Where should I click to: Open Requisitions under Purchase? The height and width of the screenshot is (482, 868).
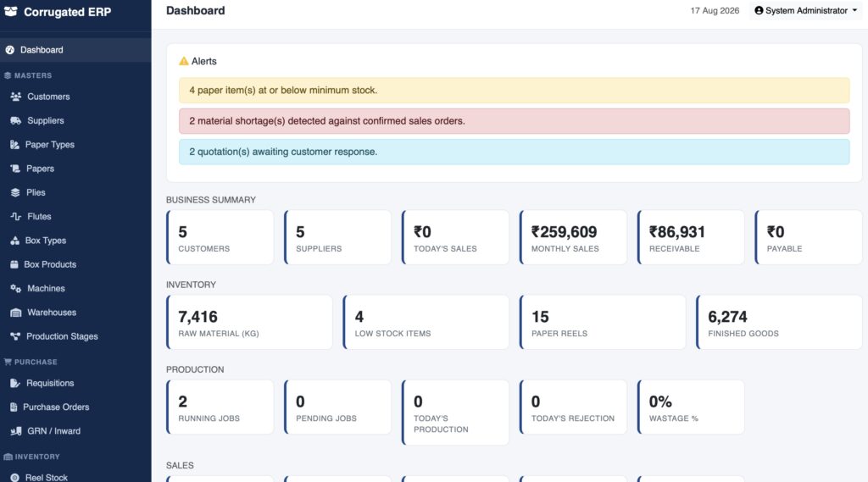coord(75,384)
